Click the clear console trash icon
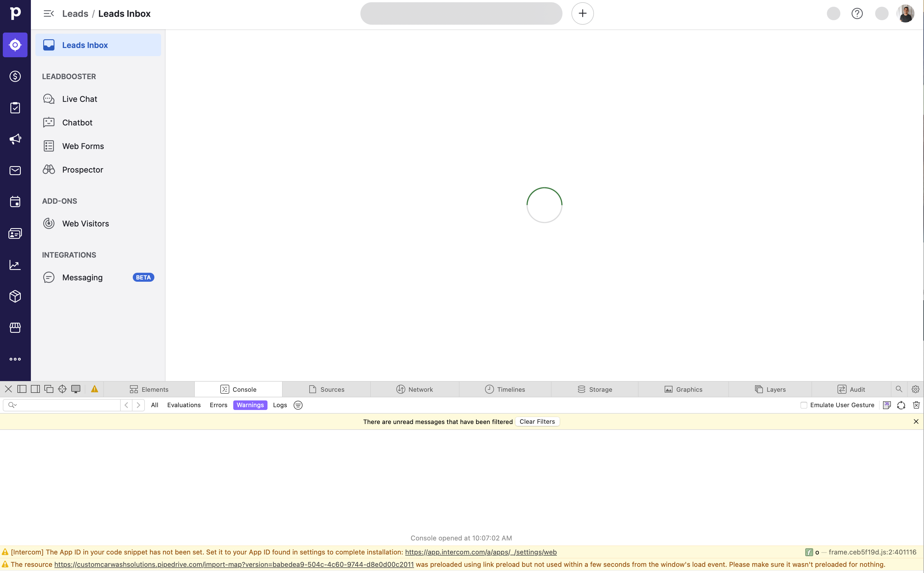 click(x=916, y=405)
